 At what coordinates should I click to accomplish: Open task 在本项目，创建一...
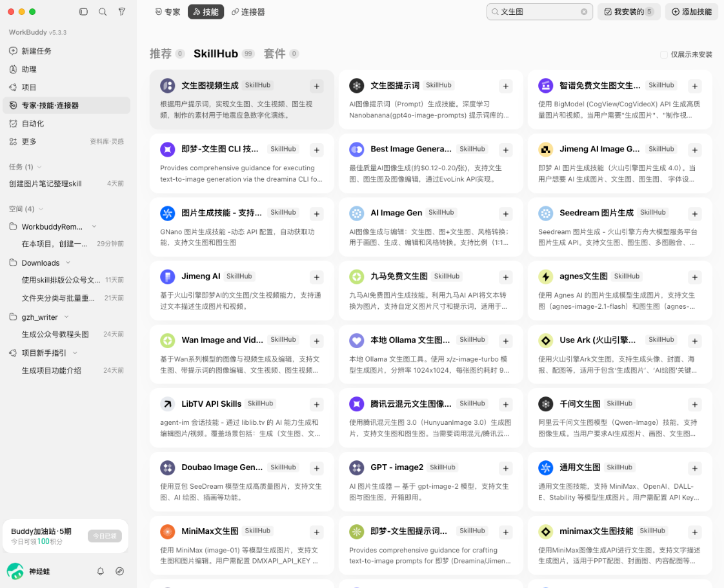coord(66,244)
